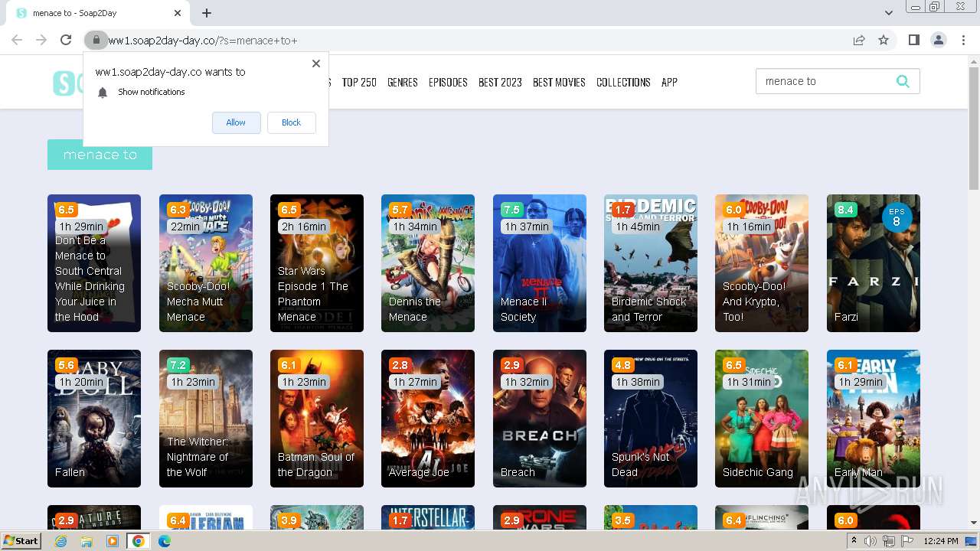
Task: Open BEST 2023 page
Action: coord(500,82)
